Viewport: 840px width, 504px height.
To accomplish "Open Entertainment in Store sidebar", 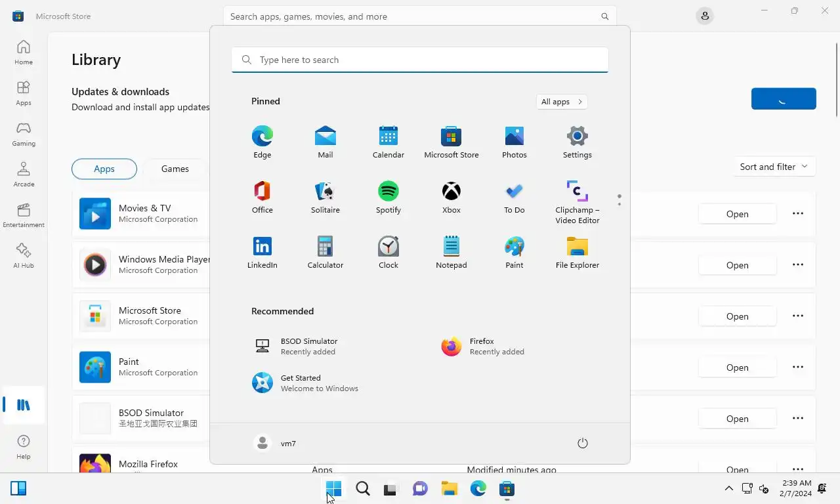I will click(24, 215).
